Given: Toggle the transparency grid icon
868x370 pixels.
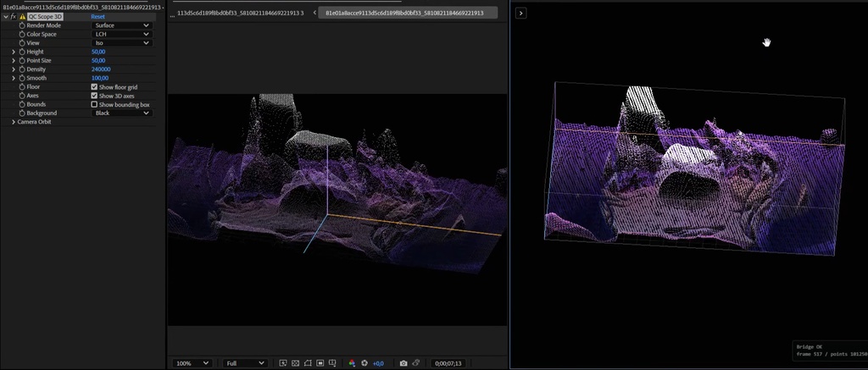Looking at the screenshot, I should point(295,363).
